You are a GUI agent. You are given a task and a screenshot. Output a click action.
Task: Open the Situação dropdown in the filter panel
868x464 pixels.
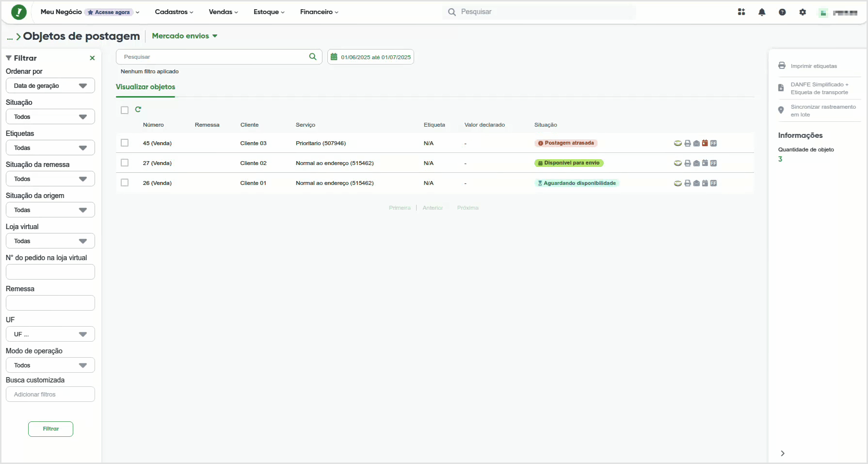coord(50,116)
